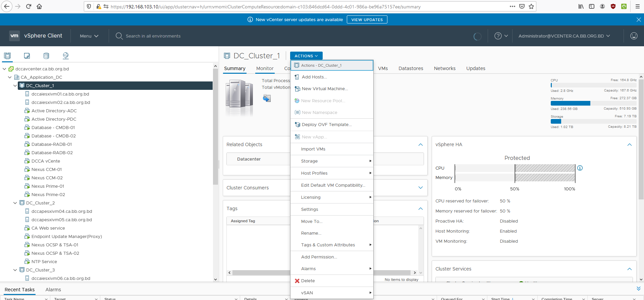Viewport: 644px width, 300px height.
Task: Click the VIEW UPDATES button
Action: click(367, 20)
